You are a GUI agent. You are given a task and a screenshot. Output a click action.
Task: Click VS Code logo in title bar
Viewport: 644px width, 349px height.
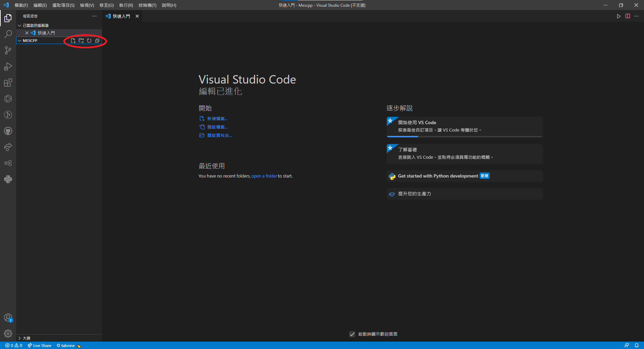click(6, 5)
